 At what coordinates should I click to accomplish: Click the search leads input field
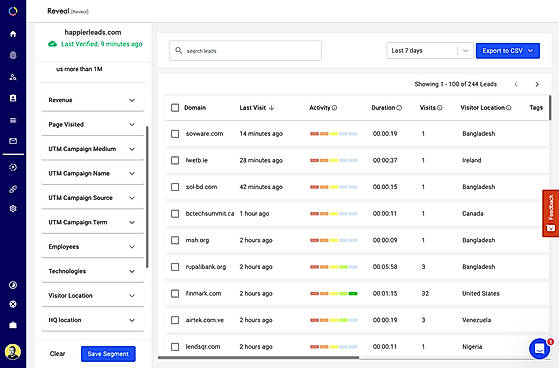(x=245, y=51)
